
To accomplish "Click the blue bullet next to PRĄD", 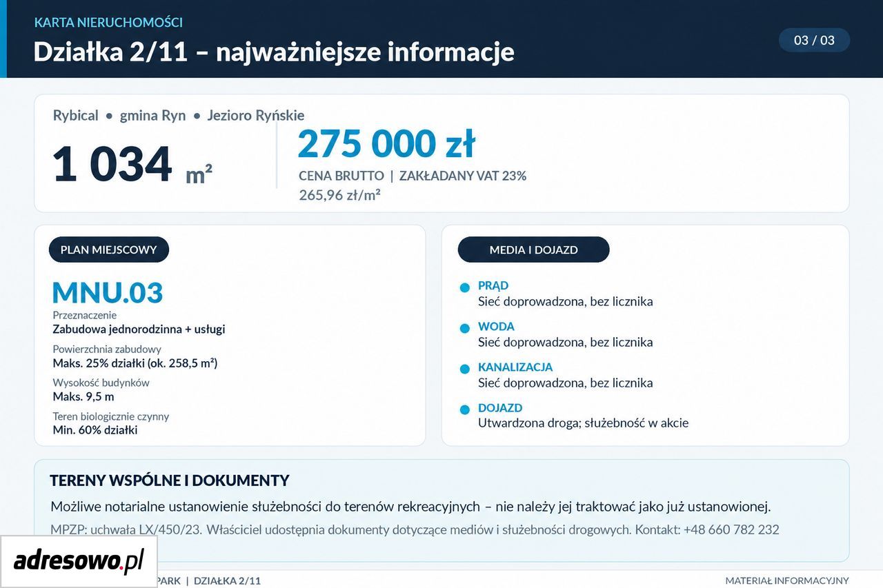I will pos(465,287).
